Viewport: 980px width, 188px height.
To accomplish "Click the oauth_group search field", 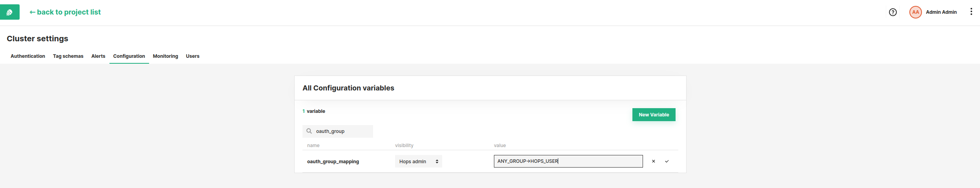I will [x=341, y=131].
